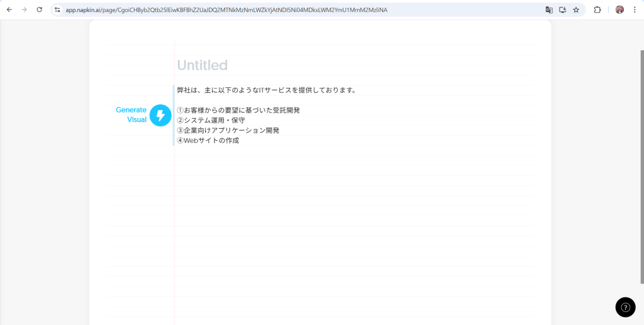Click the line ②システム運用・保守

tap(211, 120)
